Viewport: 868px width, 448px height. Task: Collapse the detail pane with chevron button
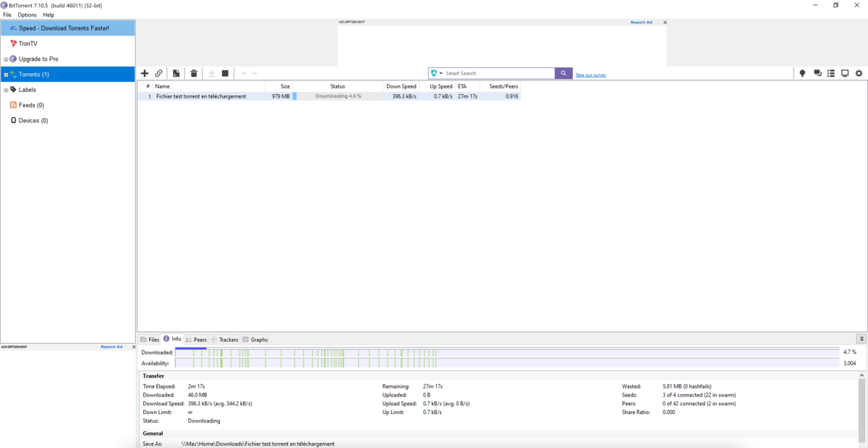point(861,339)
